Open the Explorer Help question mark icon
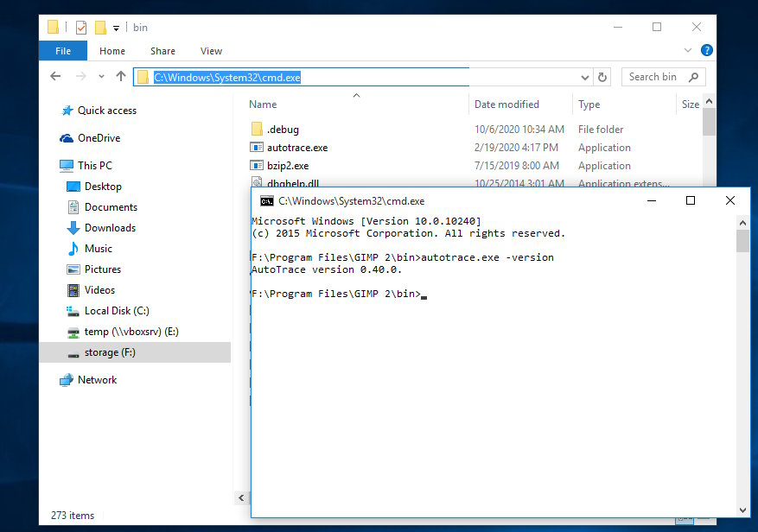758x532 pixels. (706, 51)
